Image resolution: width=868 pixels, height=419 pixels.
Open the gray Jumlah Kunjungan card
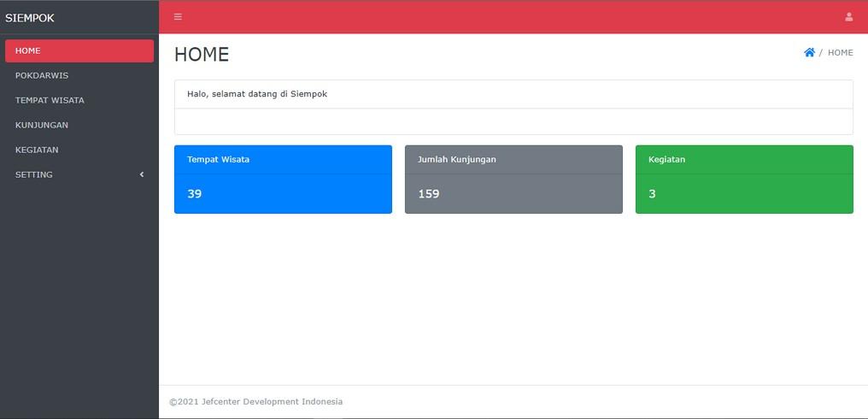513,179
